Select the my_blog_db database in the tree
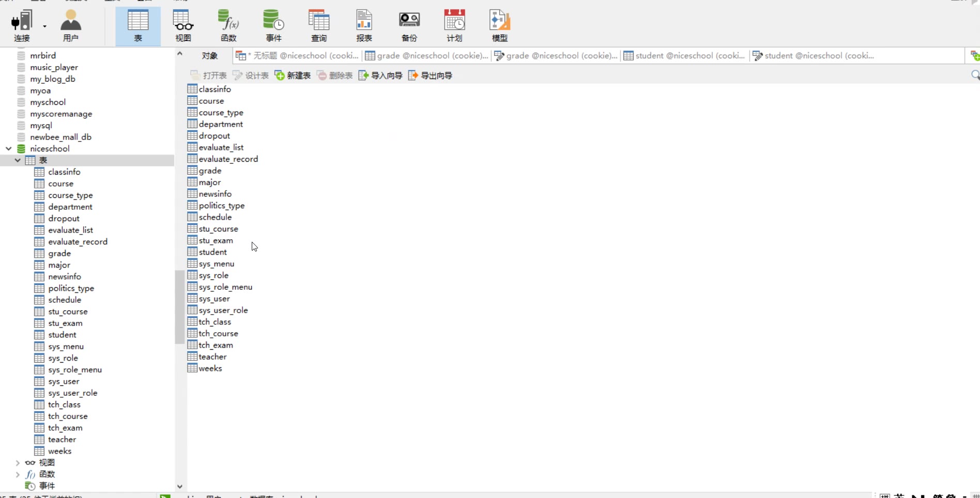 [53, 79]
